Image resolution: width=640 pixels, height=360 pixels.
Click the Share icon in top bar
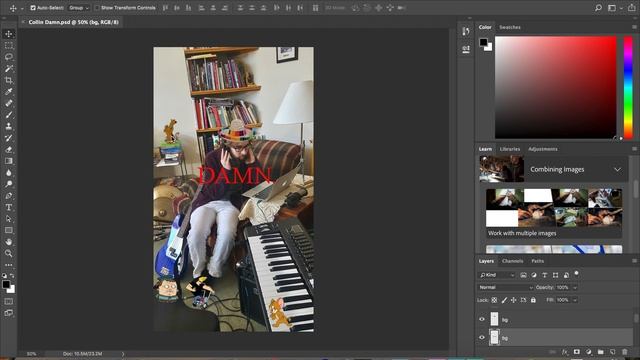click(x=631, y=8)
